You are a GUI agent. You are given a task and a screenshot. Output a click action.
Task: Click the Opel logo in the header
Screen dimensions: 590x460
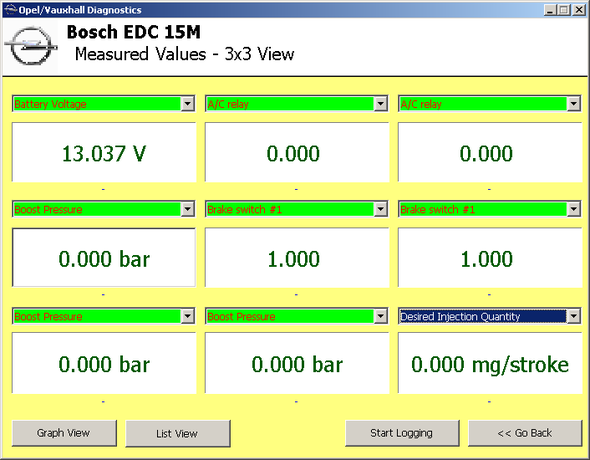click(31, 46)
